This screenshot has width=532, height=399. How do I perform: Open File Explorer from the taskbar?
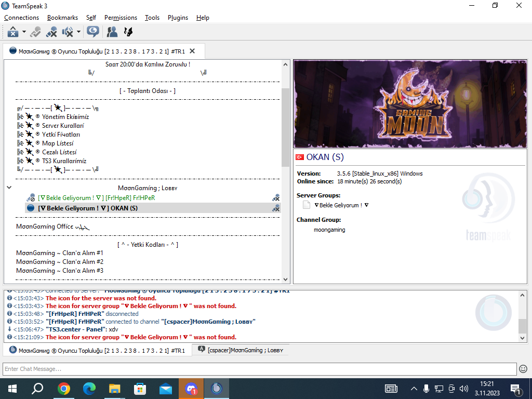pyautogui.click(x=115, y=389)
